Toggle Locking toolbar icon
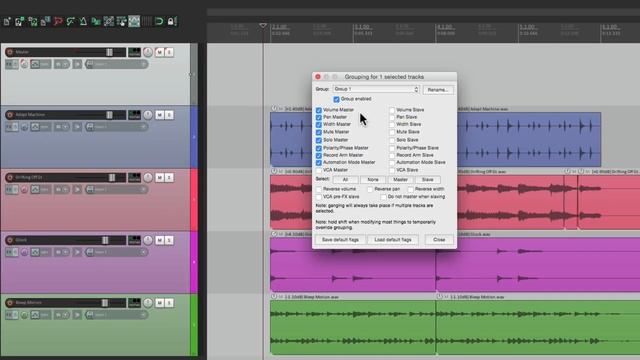640x360 pixels. click(172, 21)
